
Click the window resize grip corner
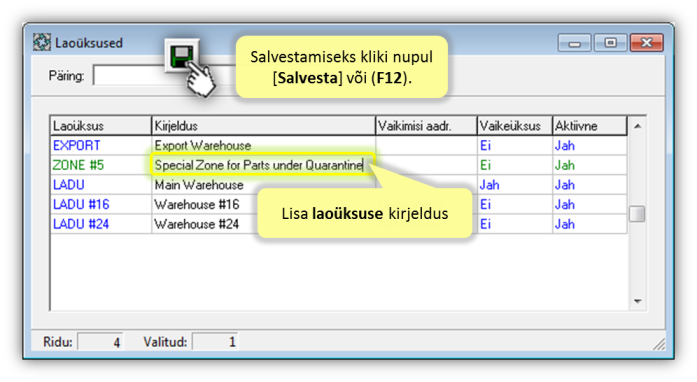click(x=659, y=343)
